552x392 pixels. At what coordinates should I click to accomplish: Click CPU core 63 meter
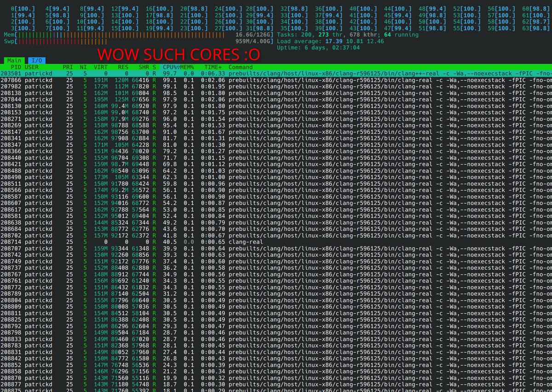pyautogui.click(x=535, y=28)
